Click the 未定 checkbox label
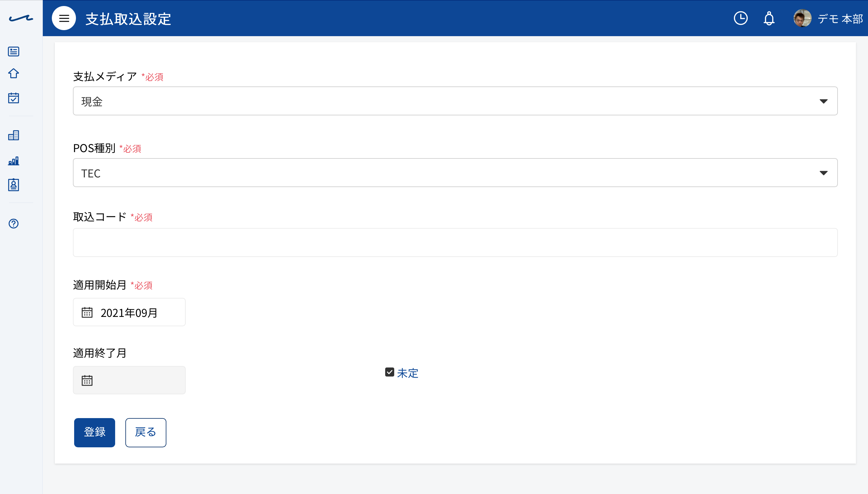Viewport: 868px width, 494px height. 407,373
